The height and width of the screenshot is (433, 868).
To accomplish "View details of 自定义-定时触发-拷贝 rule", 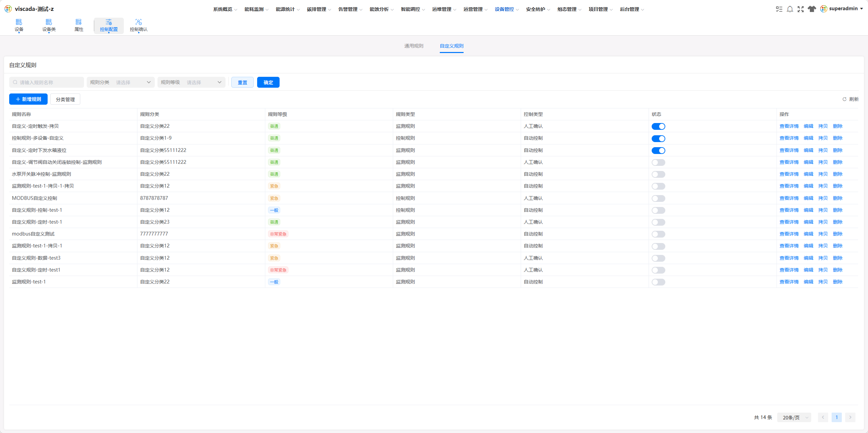I will point(789,126).
